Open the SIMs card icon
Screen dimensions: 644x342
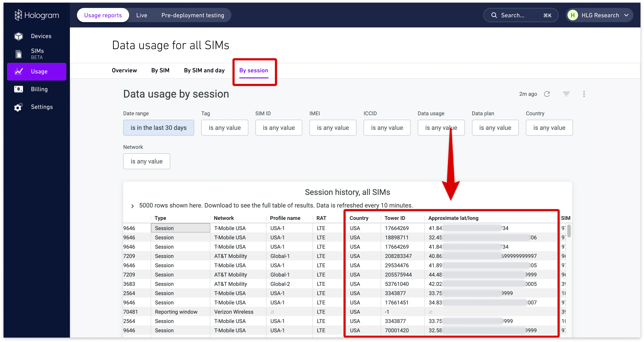19,54
